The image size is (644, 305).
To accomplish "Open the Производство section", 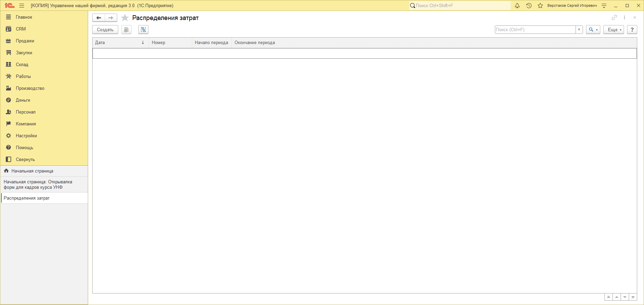I will tap(44, 88).
